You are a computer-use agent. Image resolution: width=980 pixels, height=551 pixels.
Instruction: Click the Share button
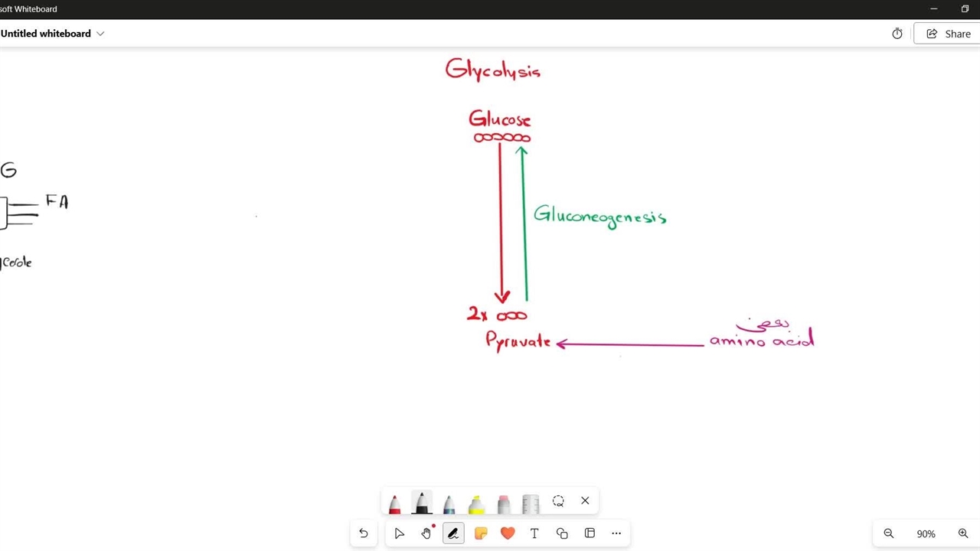click(949, 34)
